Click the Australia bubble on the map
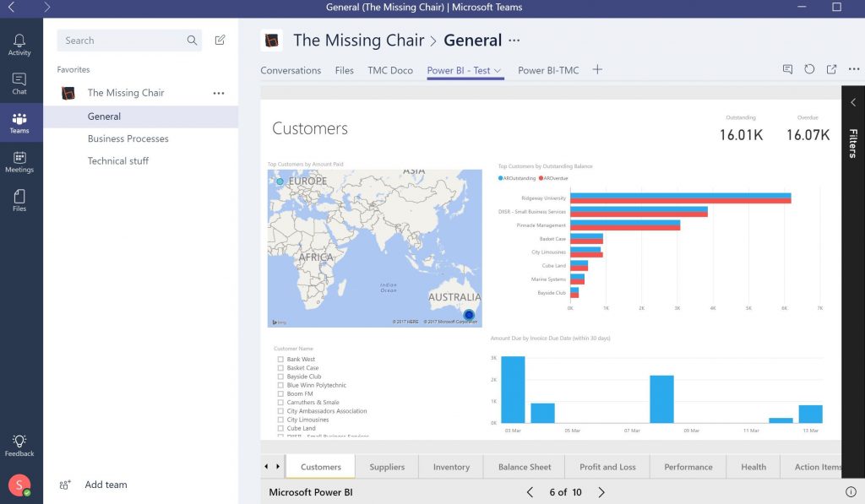 point(469,315)
